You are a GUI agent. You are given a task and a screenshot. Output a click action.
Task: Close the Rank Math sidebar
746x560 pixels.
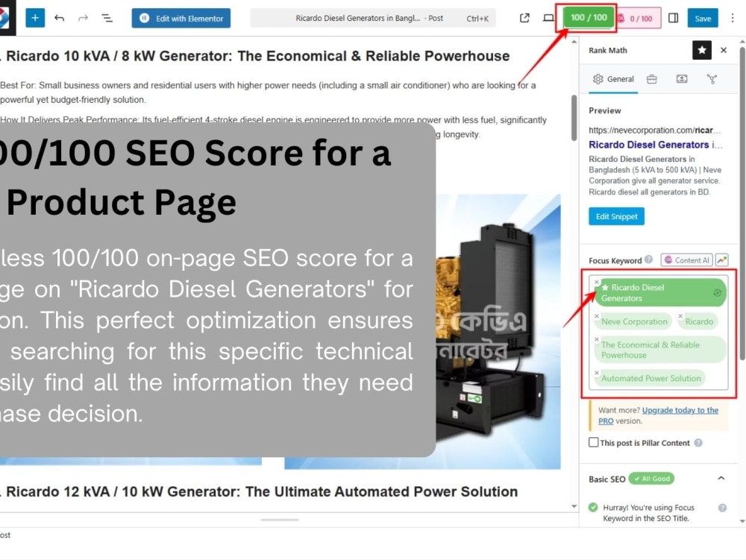click(x=724, y=50)
